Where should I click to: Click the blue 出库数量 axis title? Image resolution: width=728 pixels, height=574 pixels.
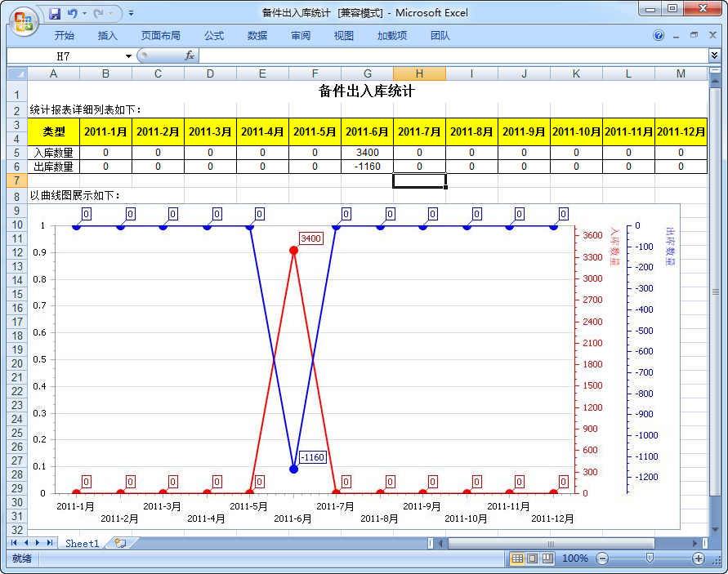click(x=670, y=246)
